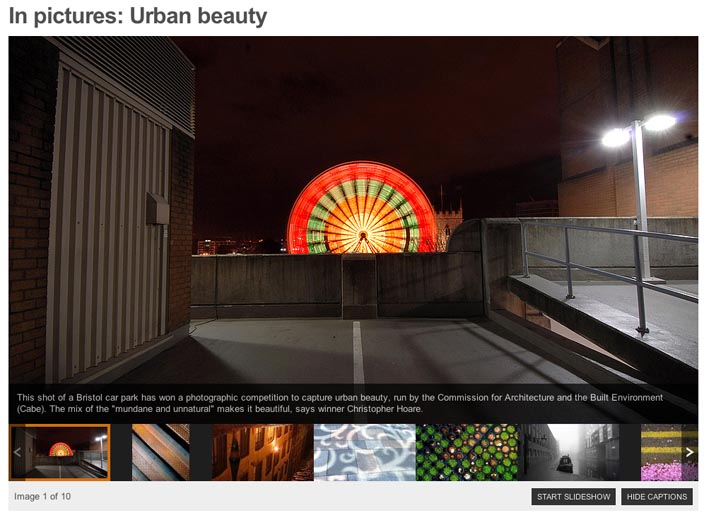This screenshot has width=709, height=520.
Task: Toggle captions off with Hide Captions
Action: click(x=657, y=497)
